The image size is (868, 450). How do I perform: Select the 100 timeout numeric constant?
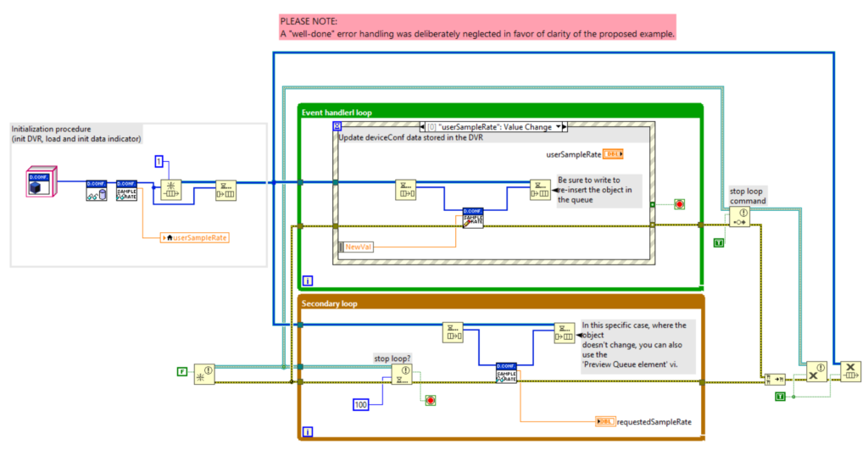pos(363,406)
